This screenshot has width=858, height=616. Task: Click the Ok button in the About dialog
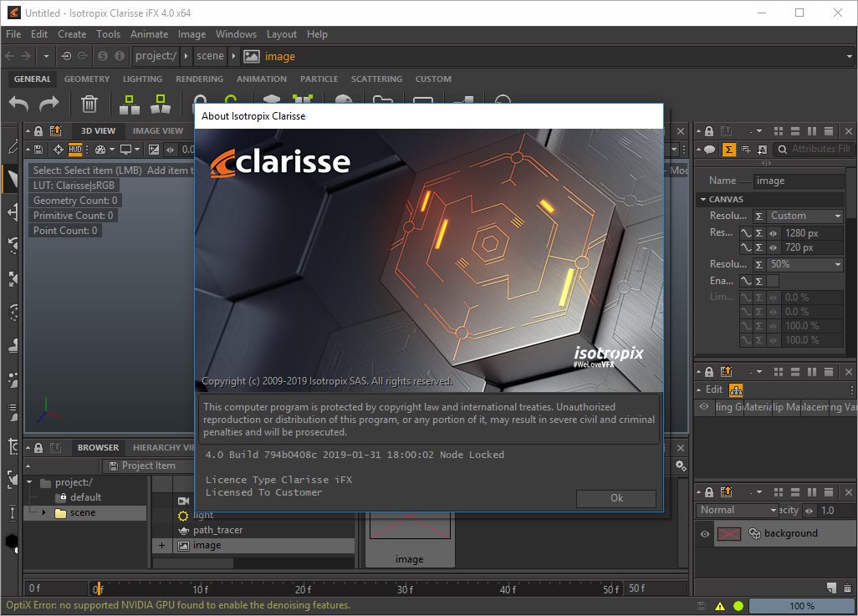click(x=615, y=498)
